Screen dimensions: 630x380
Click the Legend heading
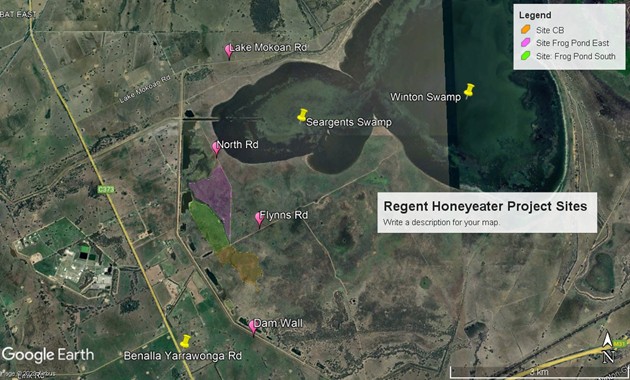(535, 15)
